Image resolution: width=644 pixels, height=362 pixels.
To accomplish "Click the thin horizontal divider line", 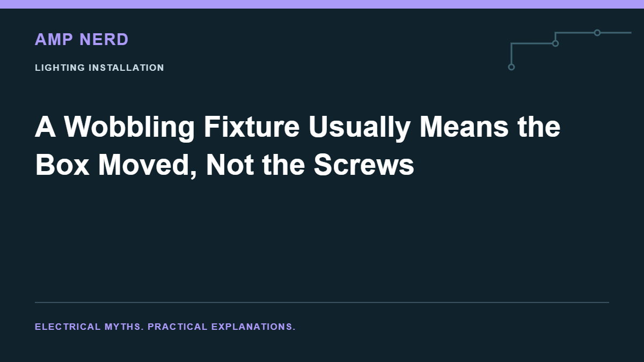I will [x=322, y=302].
